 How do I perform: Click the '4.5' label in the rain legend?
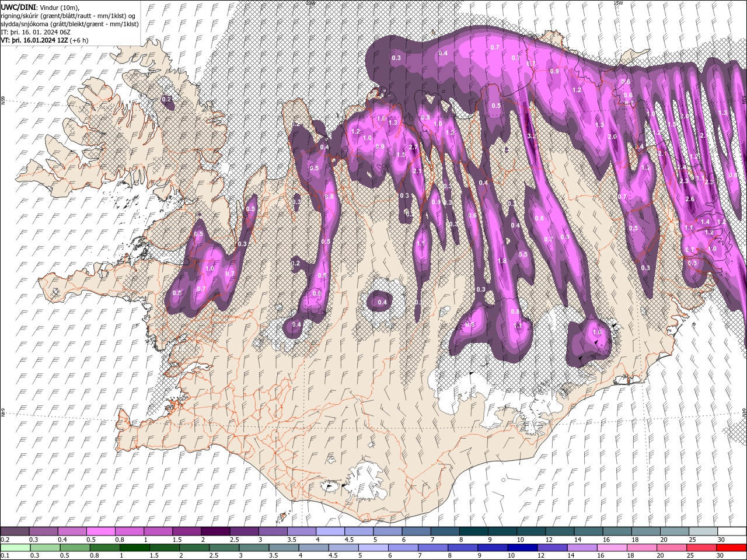coord(333,556)
